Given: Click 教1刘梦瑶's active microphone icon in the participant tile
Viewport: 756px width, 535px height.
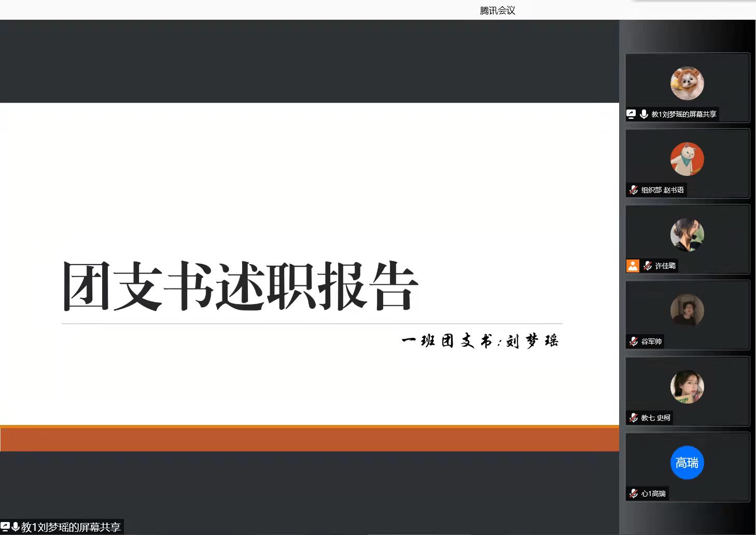Looking at the screenshot, I should pos(643,114).
